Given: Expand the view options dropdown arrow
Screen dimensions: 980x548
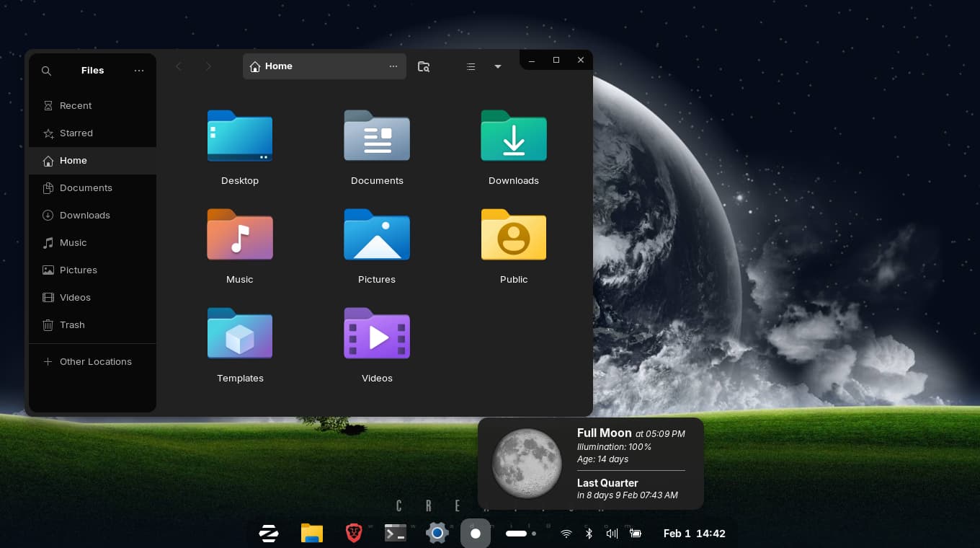Looking at the screenshot, I should point(497,66).
